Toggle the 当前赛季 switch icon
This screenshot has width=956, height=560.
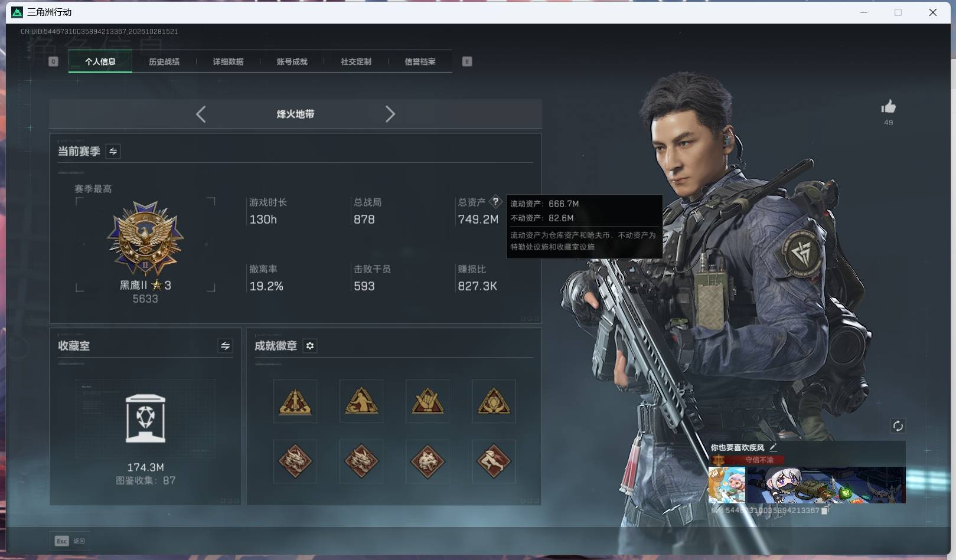[x=113, y=152]
